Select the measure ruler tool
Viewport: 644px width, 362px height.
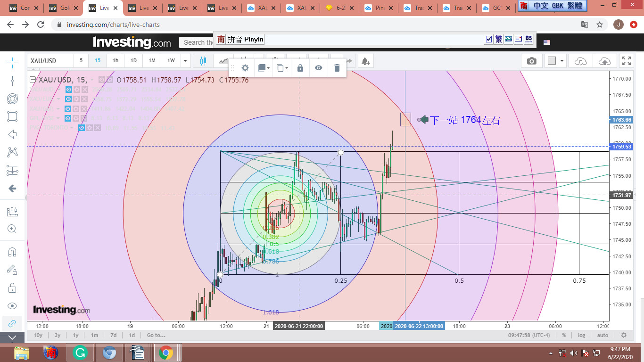[x=12, y=211]
